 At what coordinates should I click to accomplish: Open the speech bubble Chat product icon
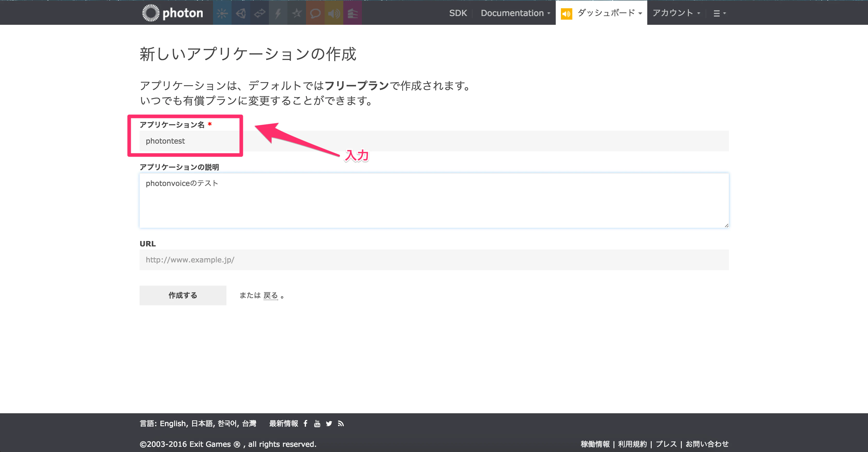click(315, 13)
